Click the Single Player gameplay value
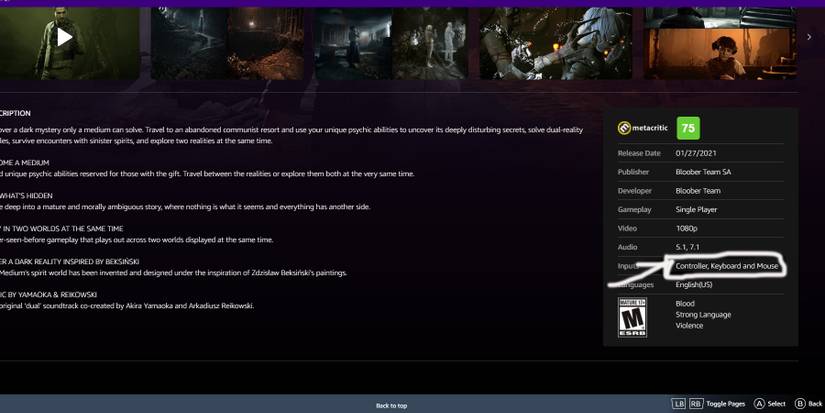Viewport: 825px width, 413px height. 699,210
